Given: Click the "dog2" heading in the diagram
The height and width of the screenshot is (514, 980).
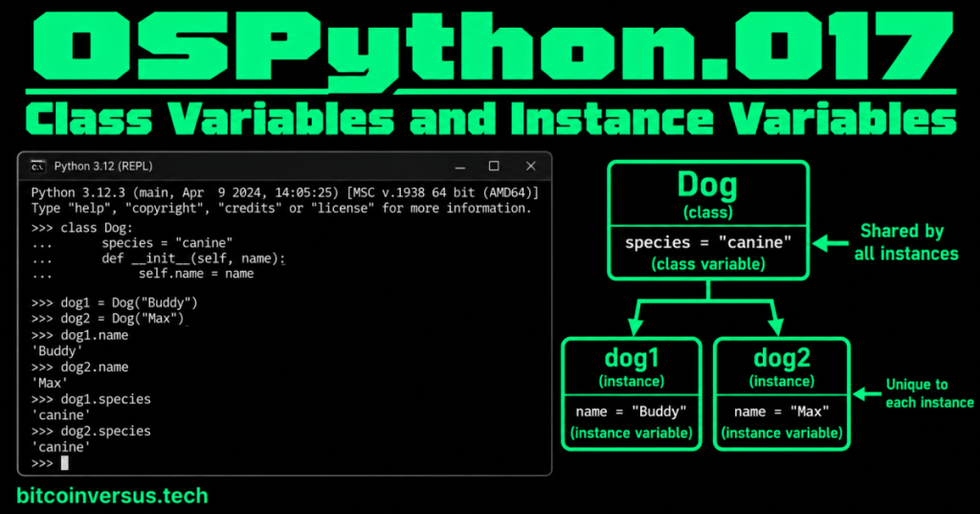Looking at the screenshot, I should click(x=782, y=358).
